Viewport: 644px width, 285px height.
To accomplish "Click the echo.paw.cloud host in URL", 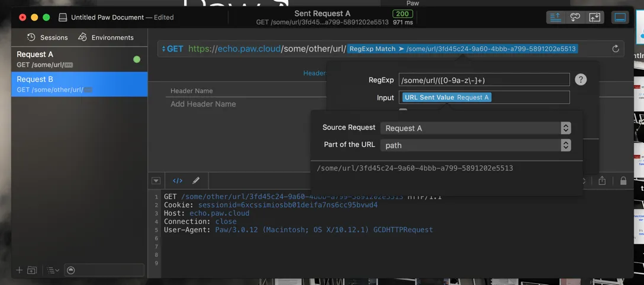I will point(249,49).
